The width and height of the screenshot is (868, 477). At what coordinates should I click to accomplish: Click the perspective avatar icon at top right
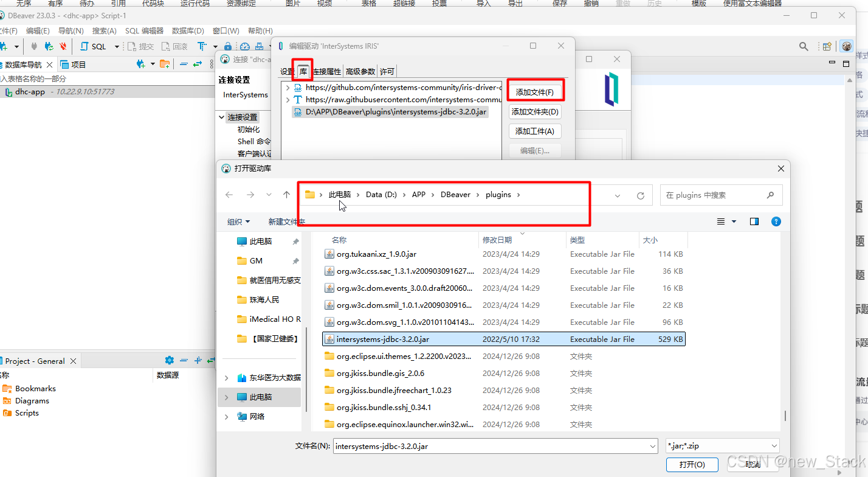[846, 46]
